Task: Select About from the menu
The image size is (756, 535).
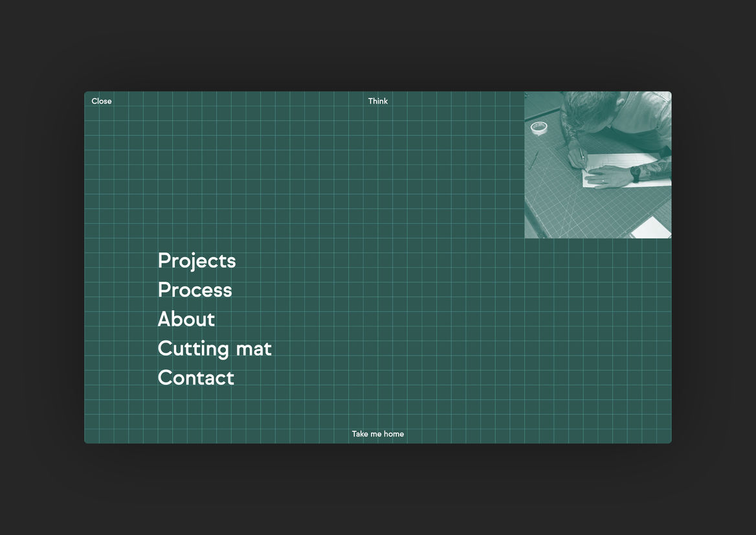Action: coord(186,319)
